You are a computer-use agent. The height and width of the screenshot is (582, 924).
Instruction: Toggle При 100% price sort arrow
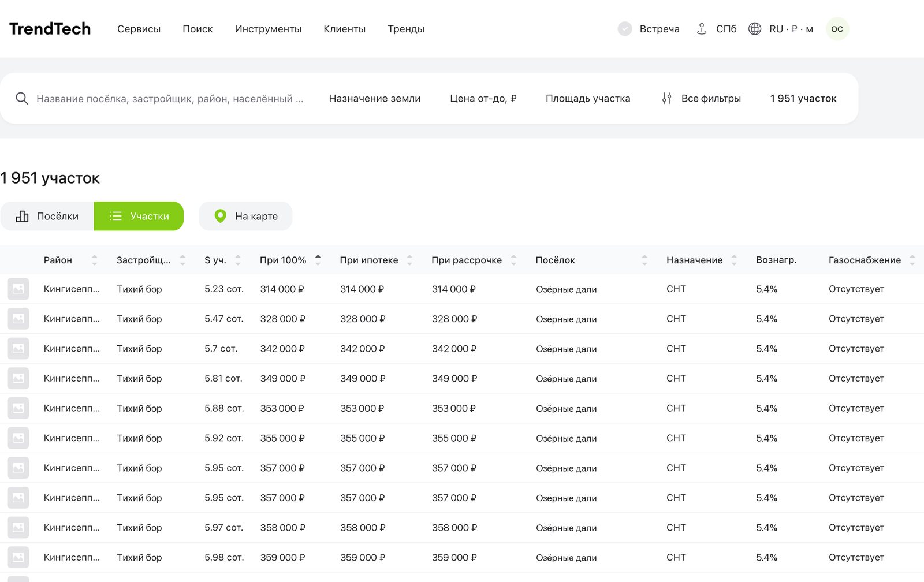(318, 260)
